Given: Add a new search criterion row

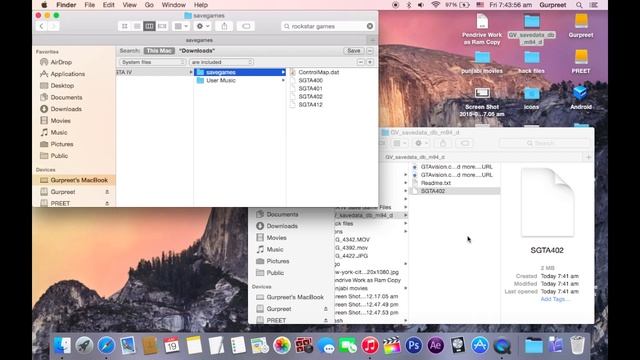Looking at the screenshot, I should point(370,62).
